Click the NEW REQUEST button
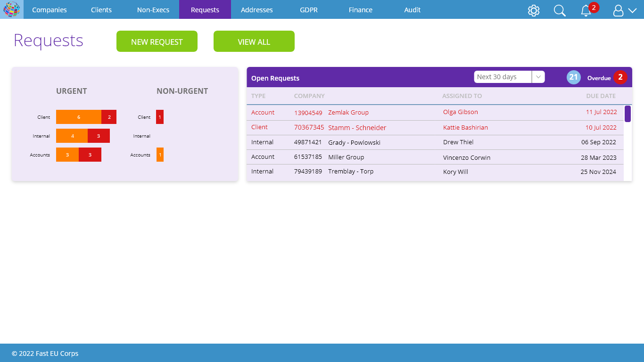This screenshot has width=644, height=362. (x=157, y=41)
